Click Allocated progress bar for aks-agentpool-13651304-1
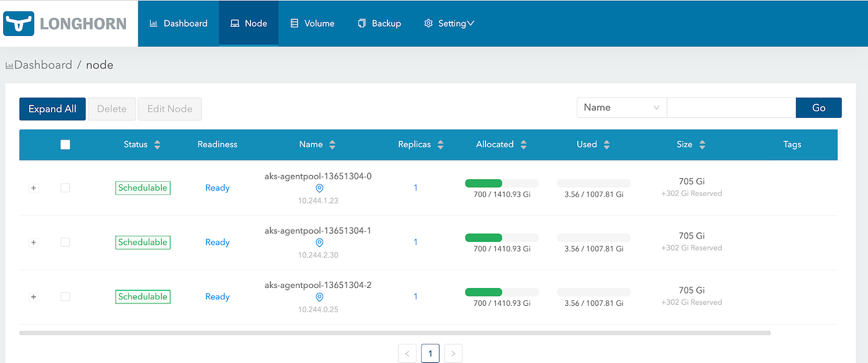The width and height of the screenshot is (868, 363). (x=502, y=238)
